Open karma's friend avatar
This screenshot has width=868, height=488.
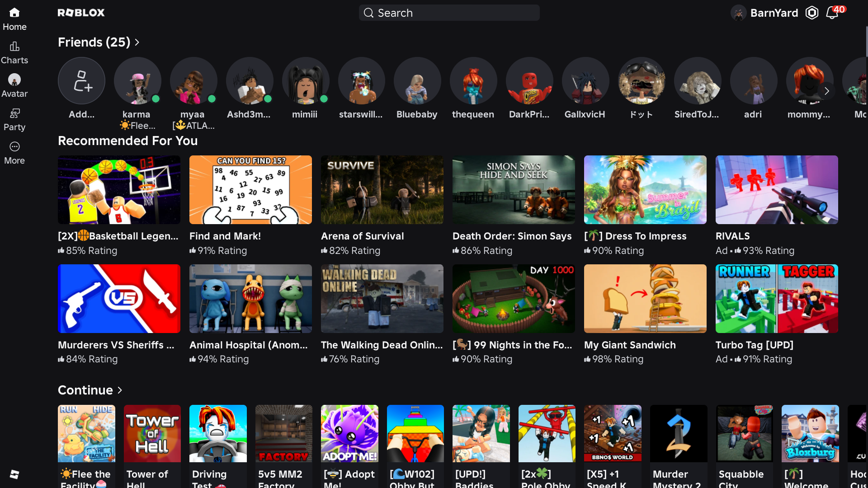tap(137, 81)
